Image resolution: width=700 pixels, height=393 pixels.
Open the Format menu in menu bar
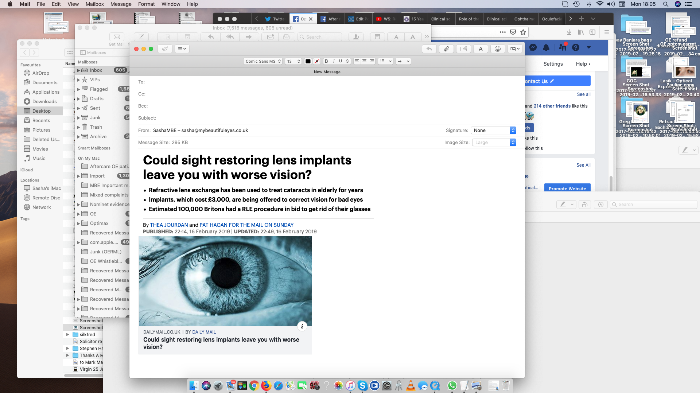[146, 4]
